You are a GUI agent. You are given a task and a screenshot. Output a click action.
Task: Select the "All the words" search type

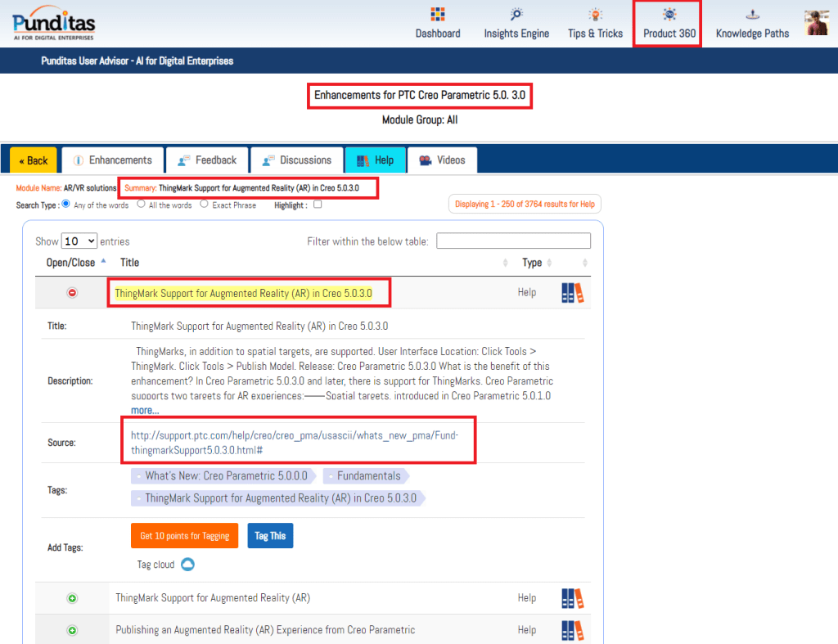coord(141,205)
